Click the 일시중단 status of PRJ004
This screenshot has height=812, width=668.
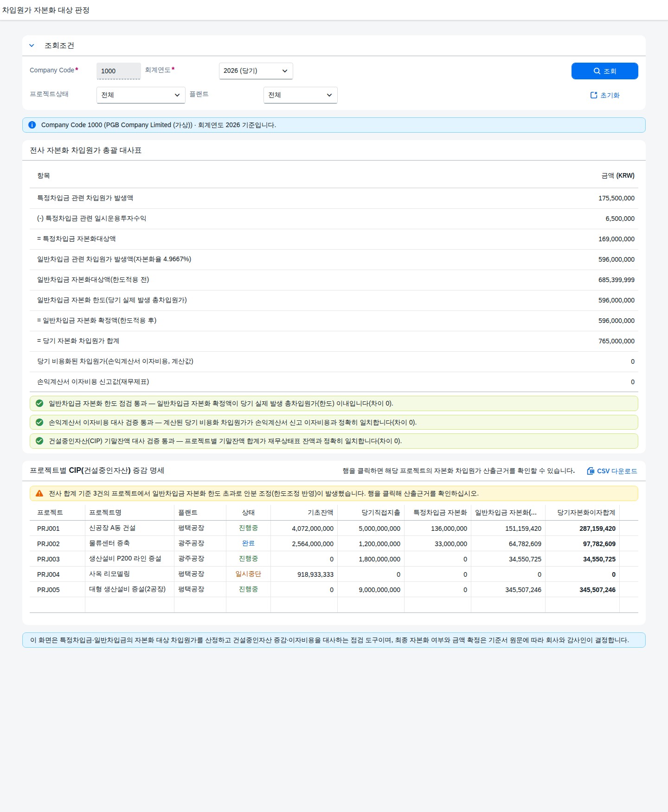(248, 574)
